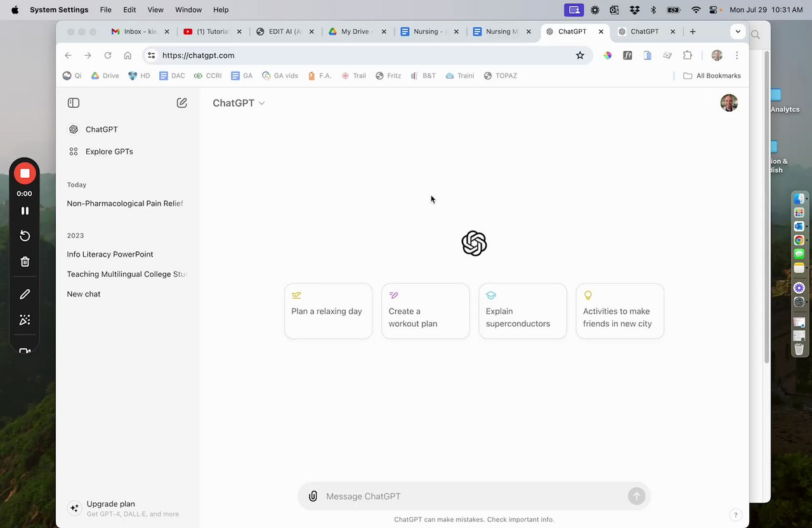Click the paperclip attach file icon
This screenshot has width=812, height=528.
313,496
